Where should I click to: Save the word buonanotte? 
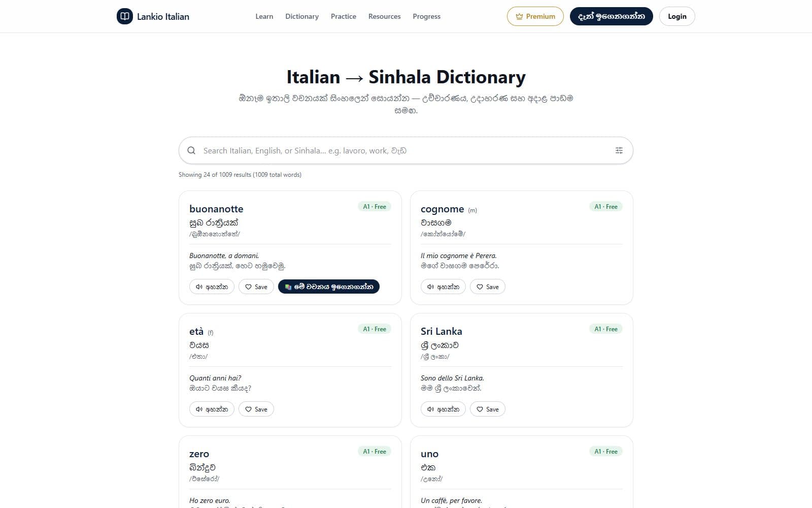[x=256, y=287]
